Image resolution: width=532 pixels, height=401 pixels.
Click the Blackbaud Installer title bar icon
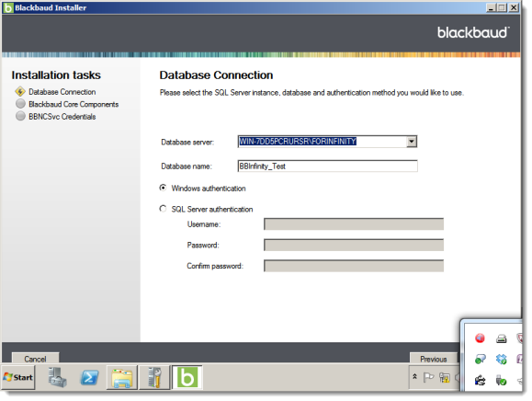pos(7,7)
